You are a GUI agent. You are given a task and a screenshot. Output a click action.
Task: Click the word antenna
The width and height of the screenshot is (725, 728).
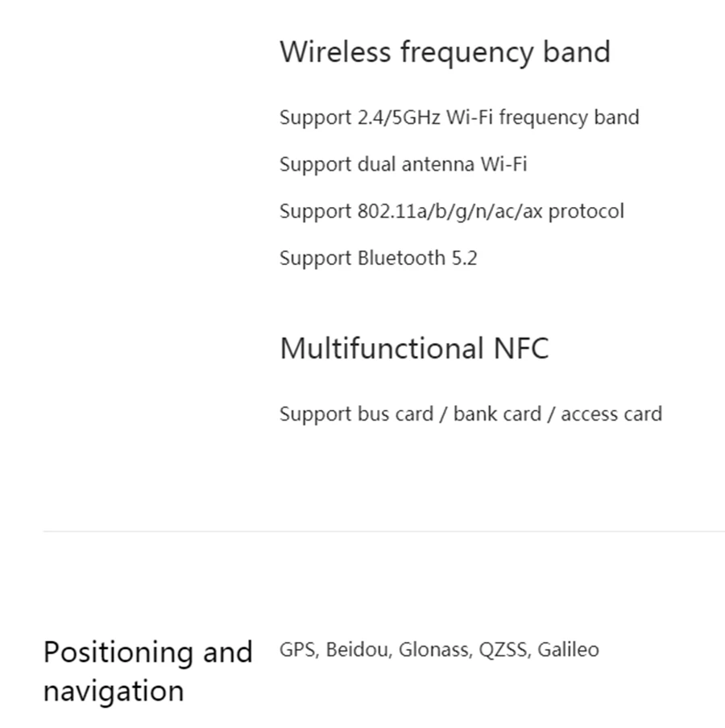point(438,165)
